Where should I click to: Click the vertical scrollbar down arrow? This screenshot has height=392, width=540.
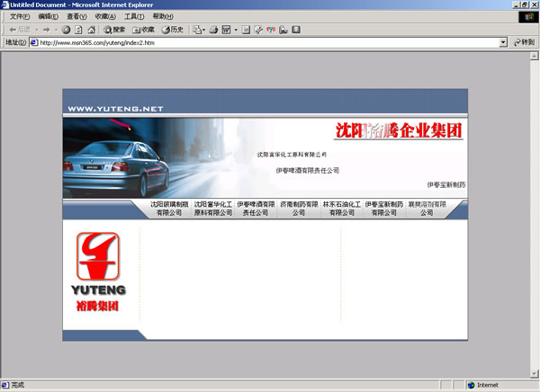534,373
